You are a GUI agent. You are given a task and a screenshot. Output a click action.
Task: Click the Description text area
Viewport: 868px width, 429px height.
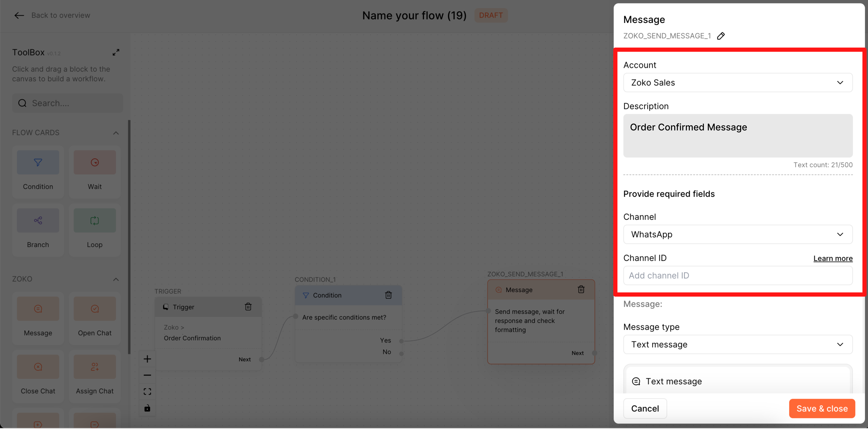click(738, 136)
